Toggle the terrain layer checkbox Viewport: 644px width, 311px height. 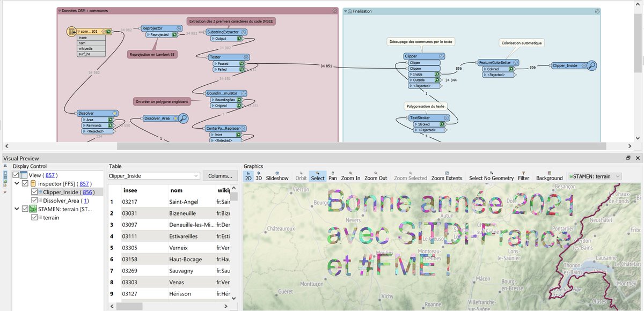coord(34,218)
